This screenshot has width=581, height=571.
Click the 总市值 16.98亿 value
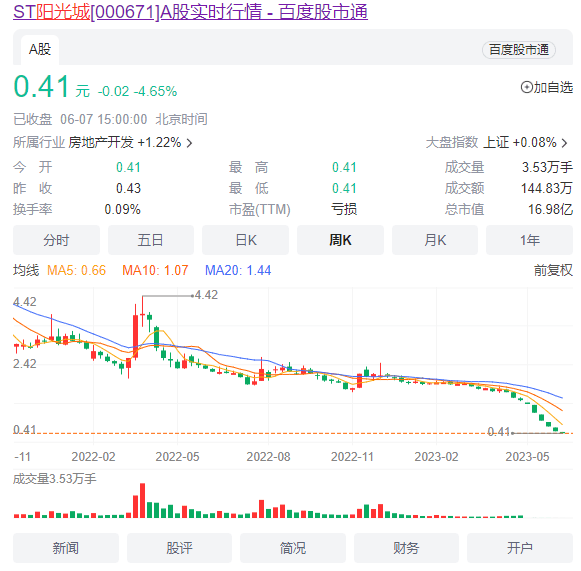click(x=551, y=209)
